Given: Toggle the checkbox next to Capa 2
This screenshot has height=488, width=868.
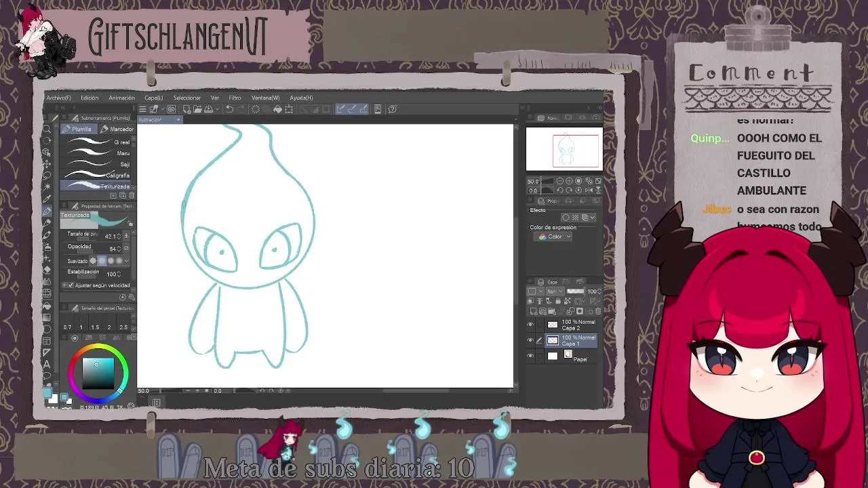Looking at the screenshot, I should [540, 325].
